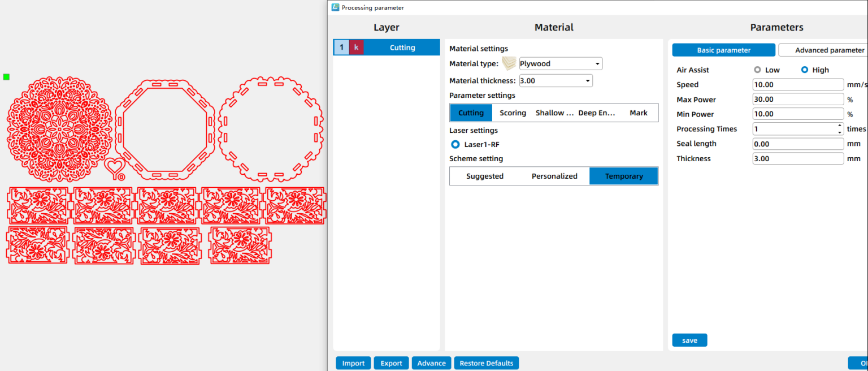This screenshot has height=371, width=868.
Task: Select the Laser1-RF laser option
Action: point(455,144)
